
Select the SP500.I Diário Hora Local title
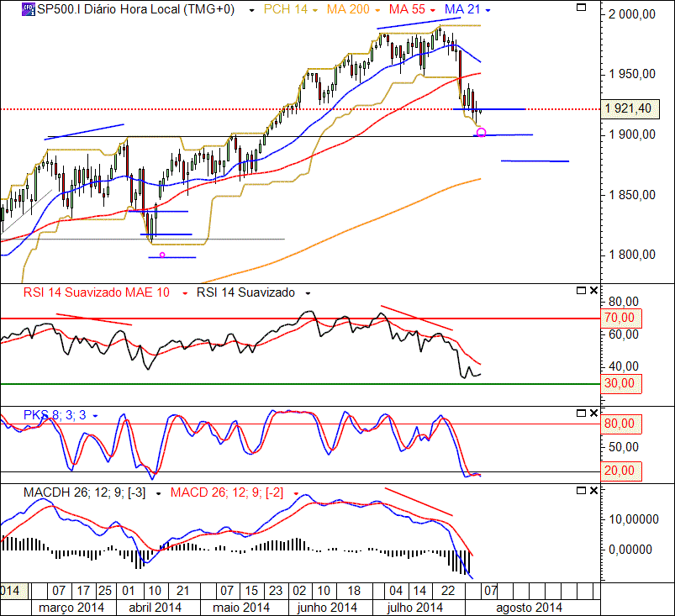pyautogui.click(x=136, y=9)
